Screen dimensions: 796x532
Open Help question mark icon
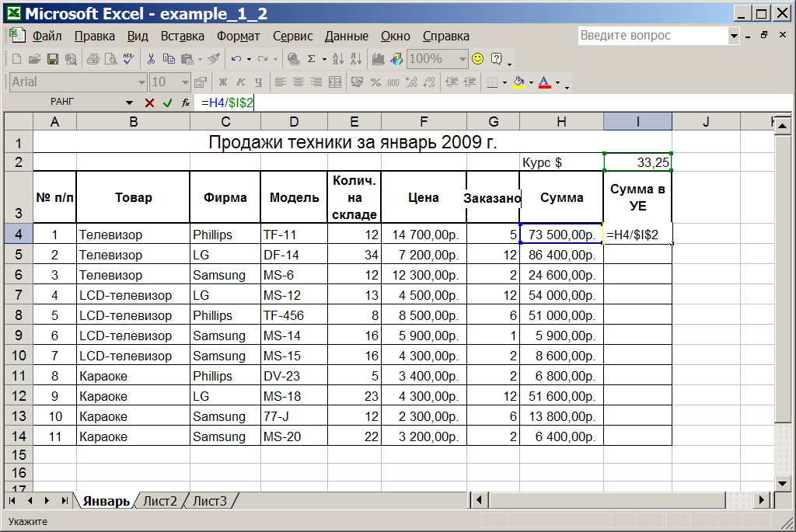coord(497,59)
